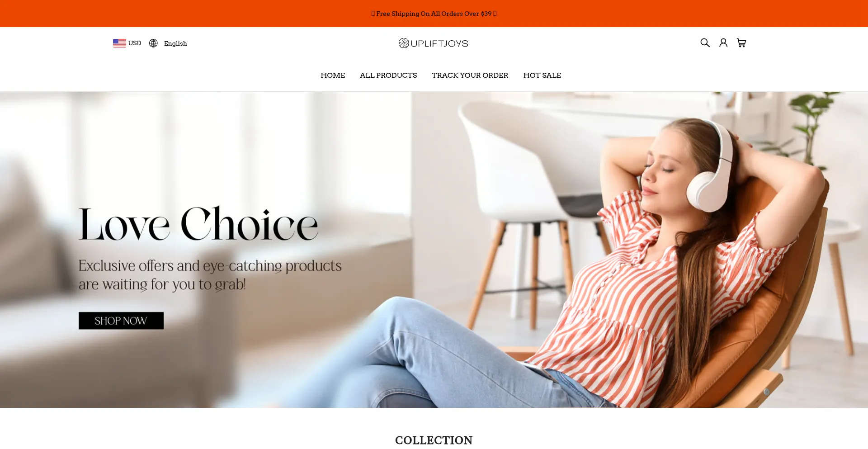
Task: View the shopping cart icon
Action: [741, 43]
